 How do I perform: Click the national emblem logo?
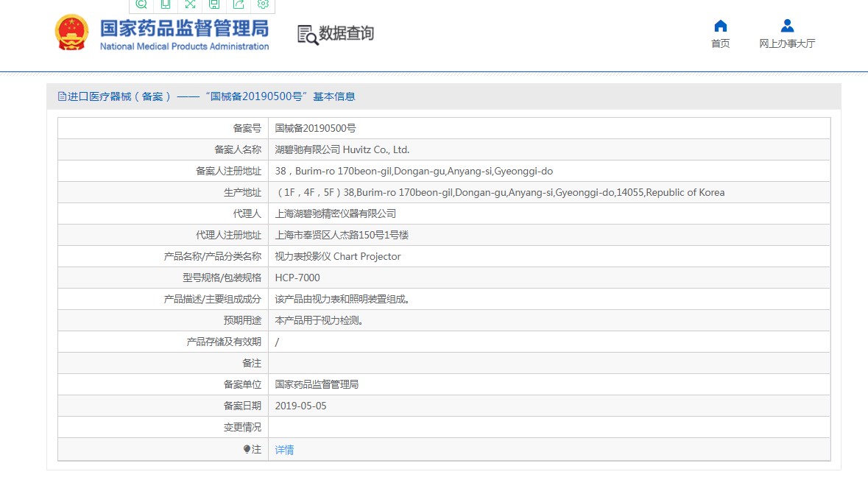click(x=72, y=32)
